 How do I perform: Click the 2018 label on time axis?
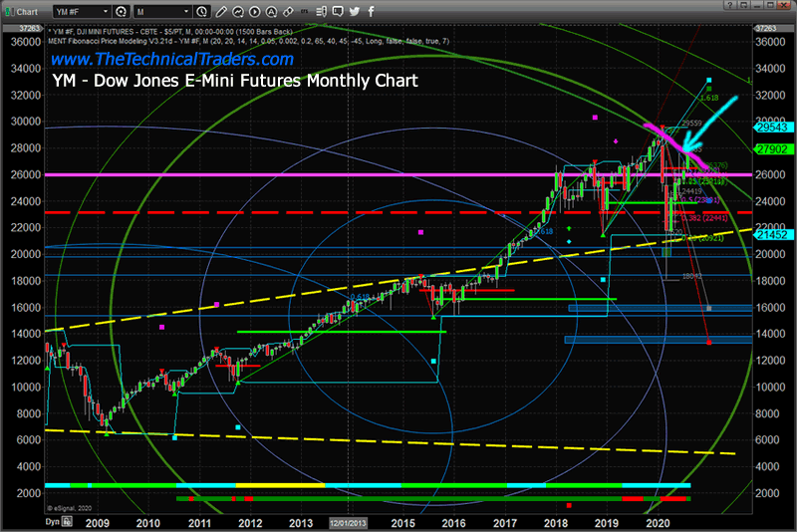556,523
